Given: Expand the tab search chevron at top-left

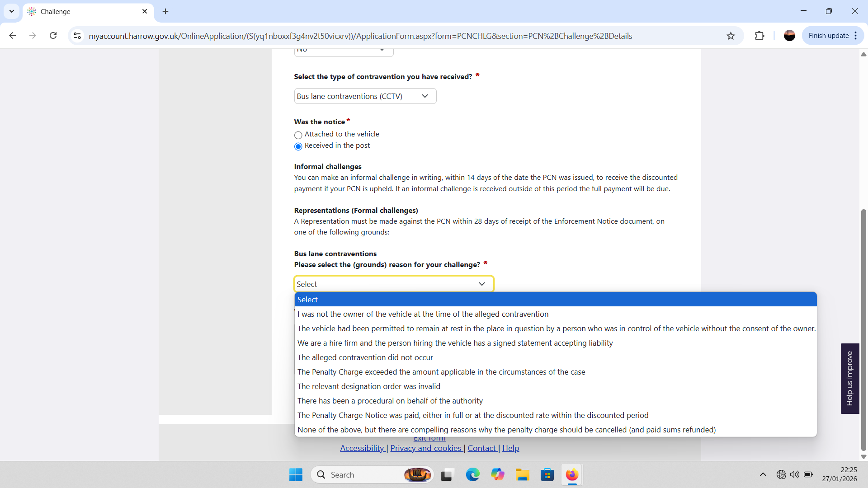Looking at the screenshot, I should (12, 11).
